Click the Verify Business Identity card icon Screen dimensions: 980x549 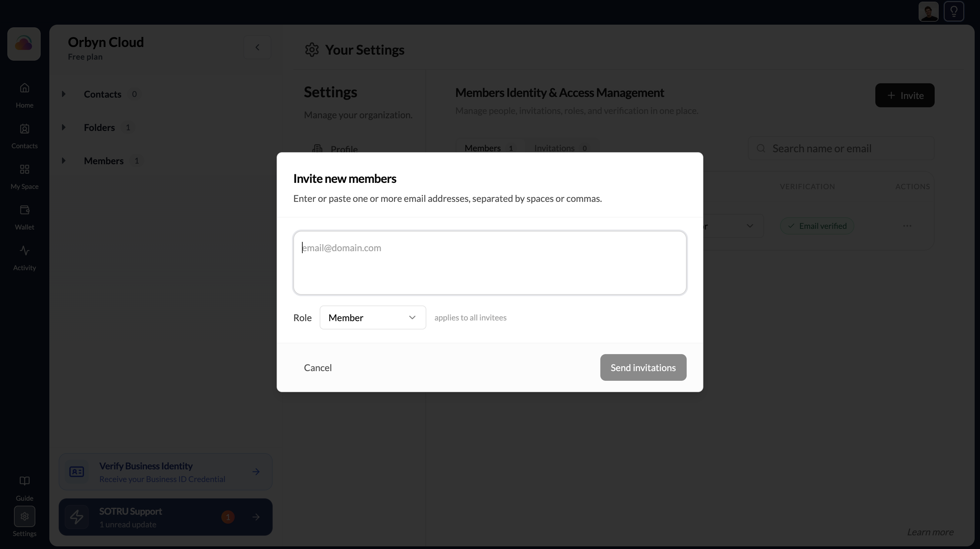[x=76, y=472]
